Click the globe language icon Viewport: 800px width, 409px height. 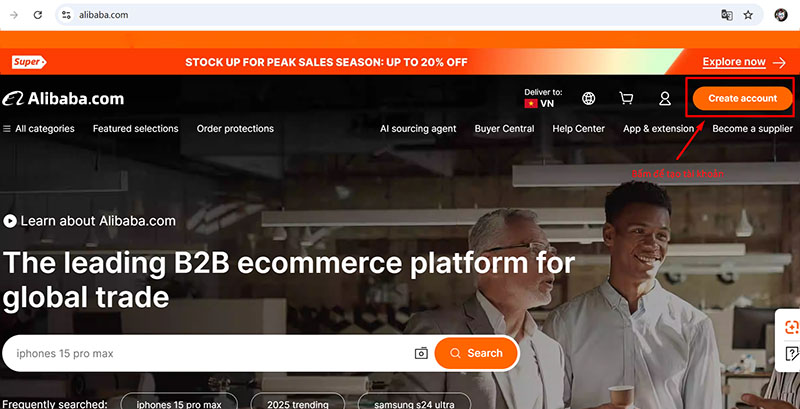(x=588, y=98)
